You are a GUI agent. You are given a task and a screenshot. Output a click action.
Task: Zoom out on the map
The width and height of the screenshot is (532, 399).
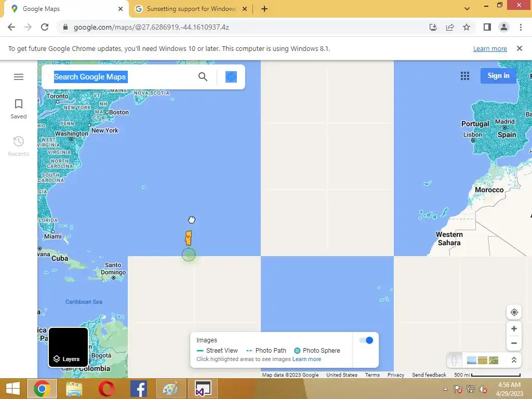[514, 343]
